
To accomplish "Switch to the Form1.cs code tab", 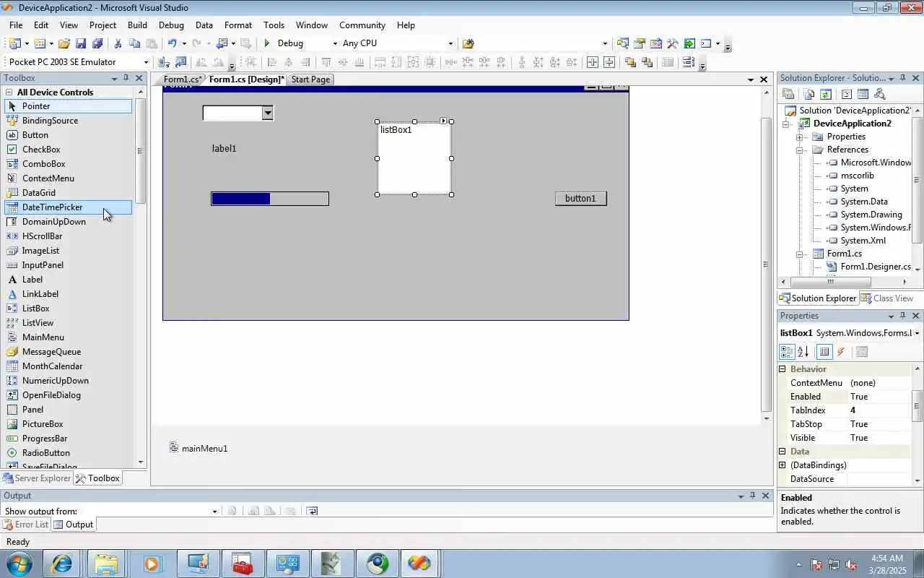I will 182,79.
